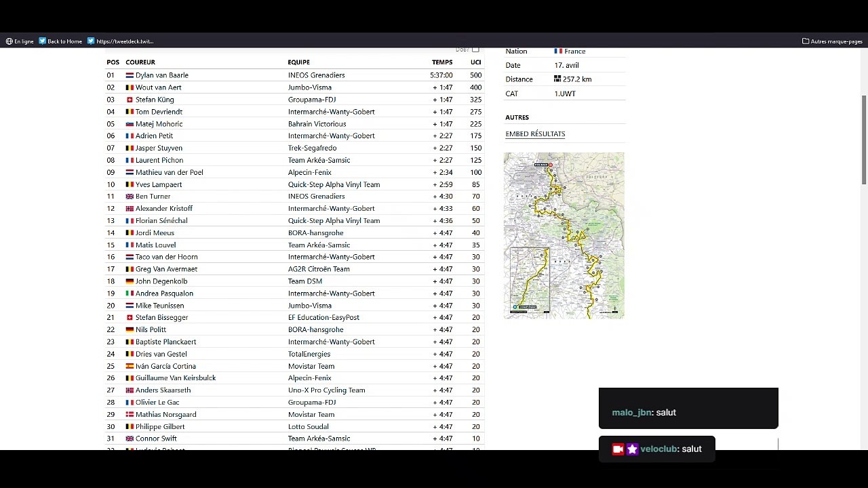Click Twitter icon beside Back to Home
868x488 pixels.
click(x=43, y=41)
